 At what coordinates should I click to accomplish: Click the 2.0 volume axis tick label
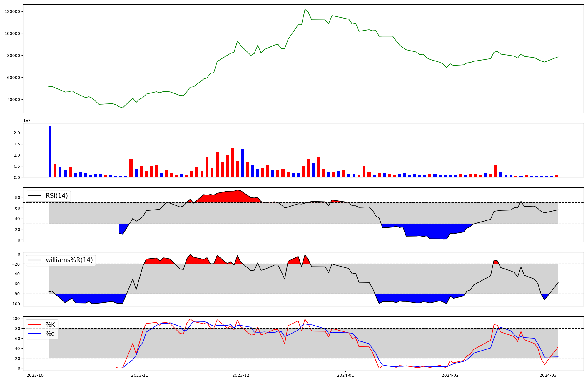pyautogui.click(x=17, y=133)
